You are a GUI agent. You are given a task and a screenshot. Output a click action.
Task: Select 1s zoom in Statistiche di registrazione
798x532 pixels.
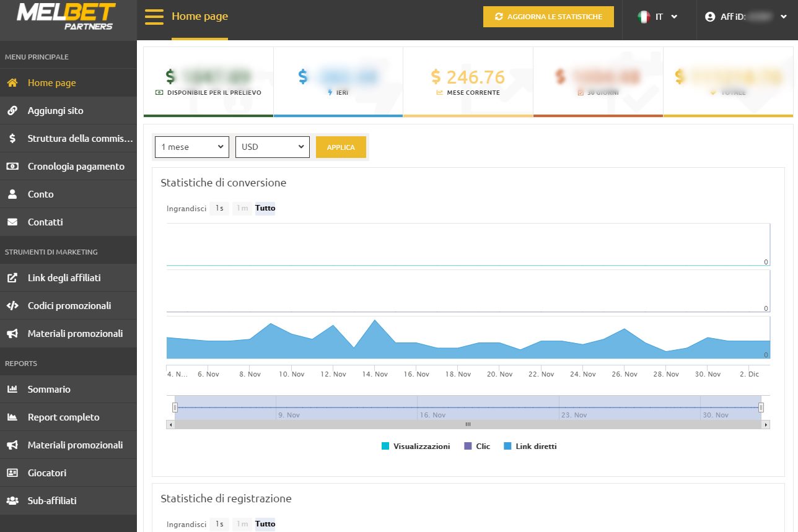click(219, 524)
